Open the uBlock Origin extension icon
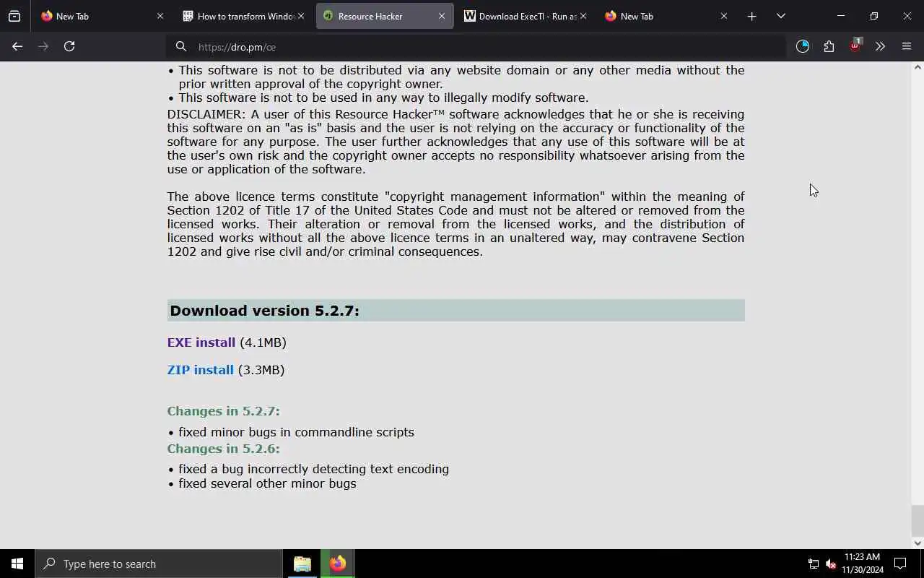Viewport: 924px width, 578px height. (x=855, y=46)
